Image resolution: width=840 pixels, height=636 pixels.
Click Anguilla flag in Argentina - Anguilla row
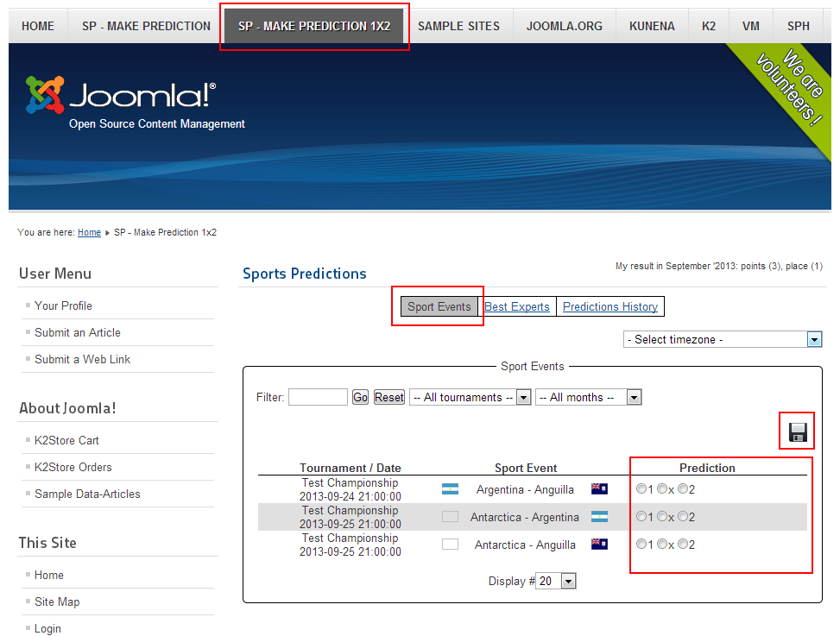(x=599, y=488)
